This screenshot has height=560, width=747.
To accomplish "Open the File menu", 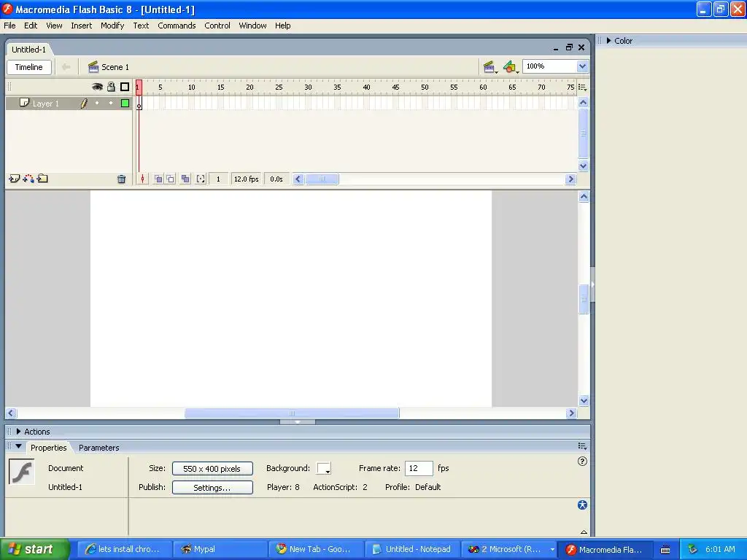I will (x=9, y=26).
